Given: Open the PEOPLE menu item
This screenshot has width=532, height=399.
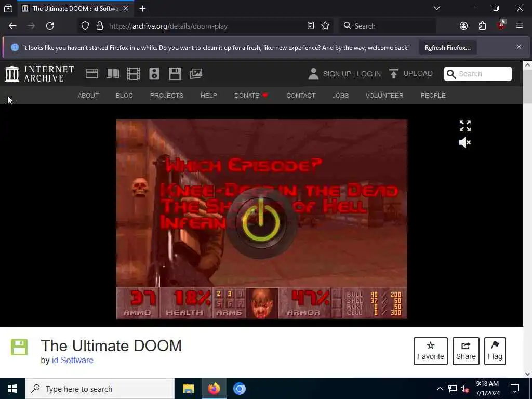Looking at the screenshot, I should tap(433, 96).
